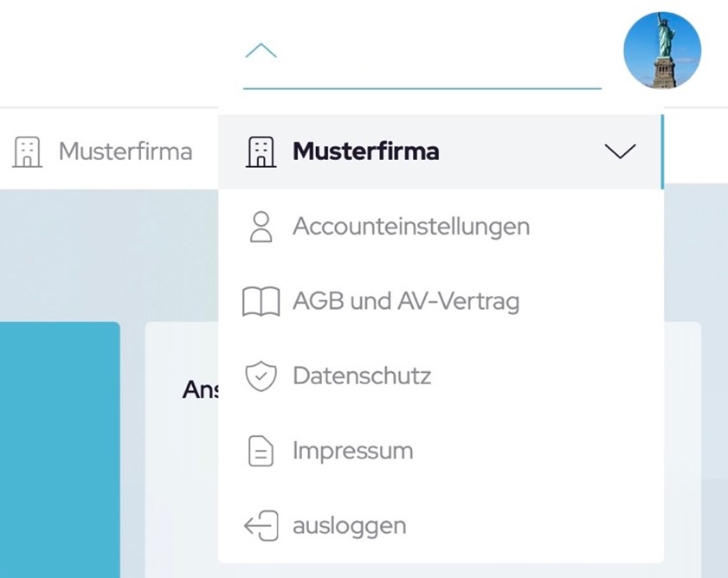Select the bold Musterfirma menu entry

point(365,151)
